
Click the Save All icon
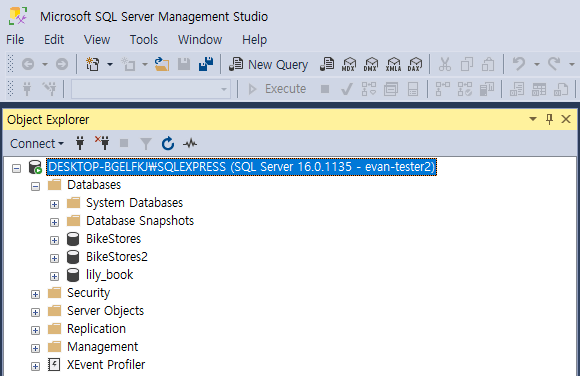pos(206,64)
